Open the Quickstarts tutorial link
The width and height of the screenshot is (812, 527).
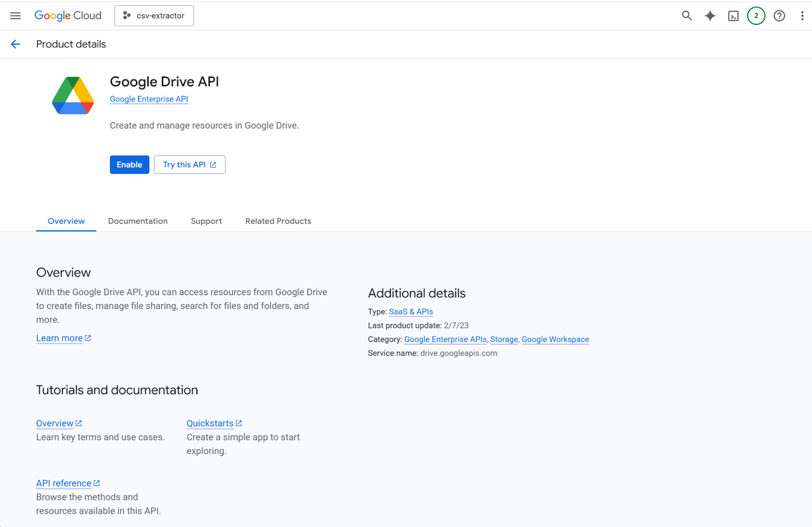tap(210, 424)
